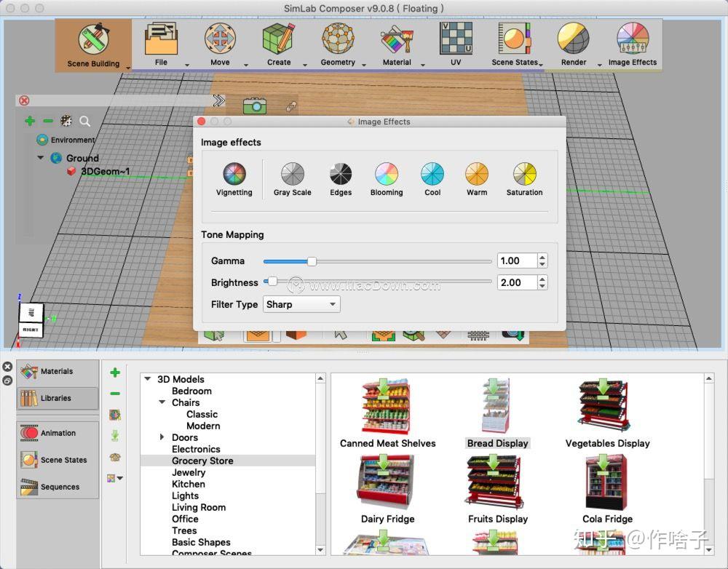Click the double-arrow expand scene browser icon
Viewport: 728px width, 569px height.
pos(218,100)
